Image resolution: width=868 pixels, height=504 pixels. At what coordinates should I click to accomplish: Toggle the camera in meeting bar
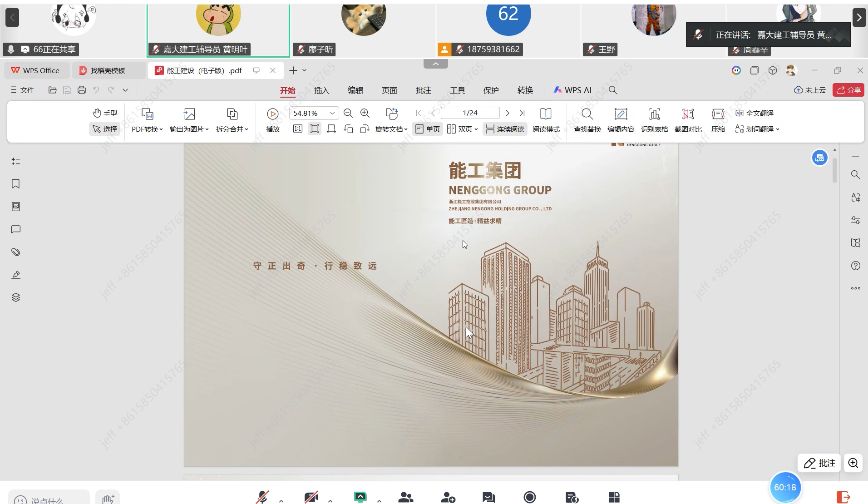(x=311, y=497)
